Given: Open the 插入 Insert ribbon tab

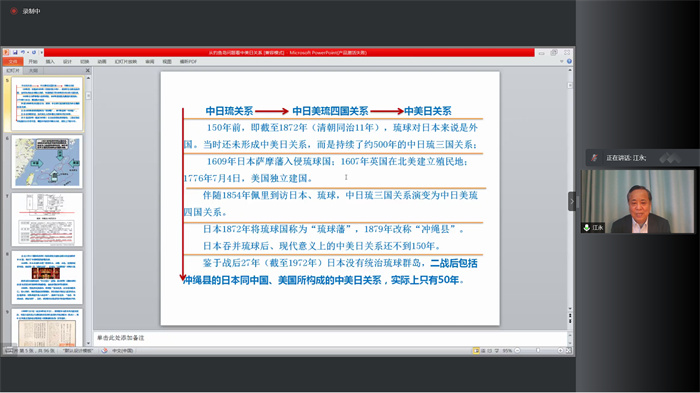Looking at the screenshot, I should (50, 62).
